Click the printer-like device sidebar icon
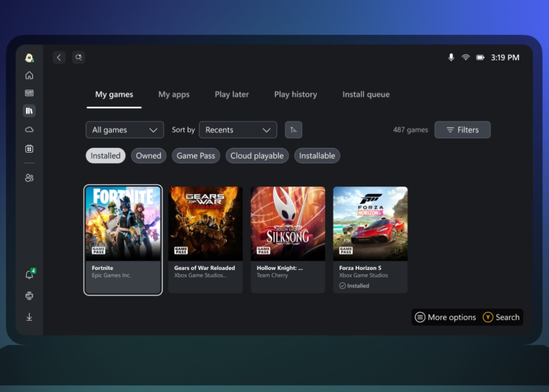 tap(29, 296)
